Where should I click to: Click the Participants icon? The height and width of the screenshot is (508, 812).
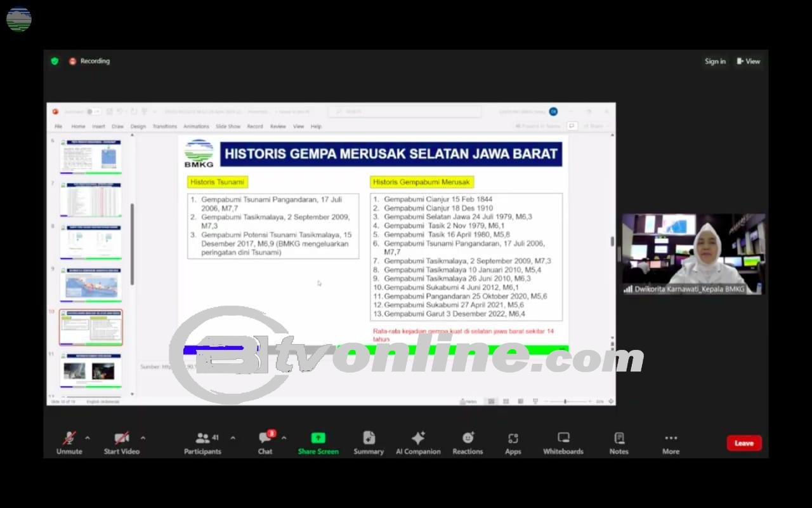click(x=203, y=438)
